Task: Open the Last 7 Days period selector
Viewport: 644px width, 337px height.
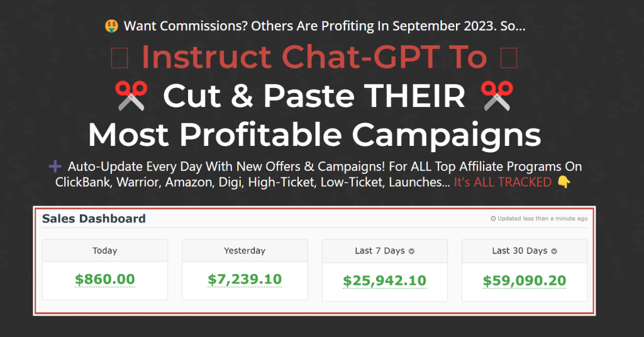Action: point(385,251)
